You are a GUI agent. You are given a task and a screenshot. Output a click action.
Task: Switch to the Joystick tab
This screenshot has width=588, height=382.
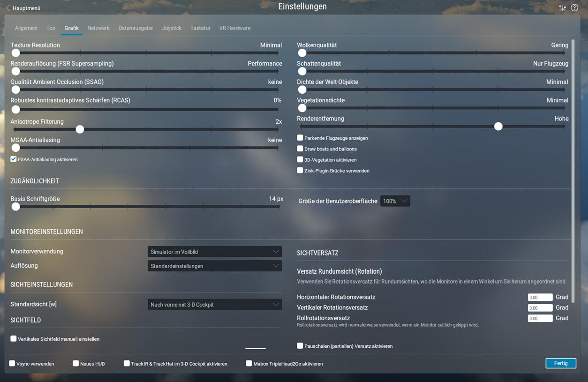click(172, 28)
